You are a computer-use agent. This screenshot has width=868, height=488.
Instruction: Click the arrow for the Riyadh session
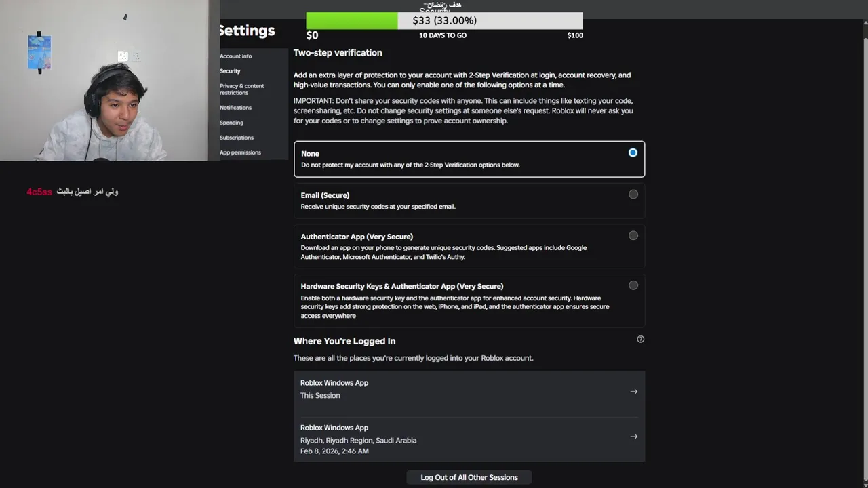coord(633,436)
